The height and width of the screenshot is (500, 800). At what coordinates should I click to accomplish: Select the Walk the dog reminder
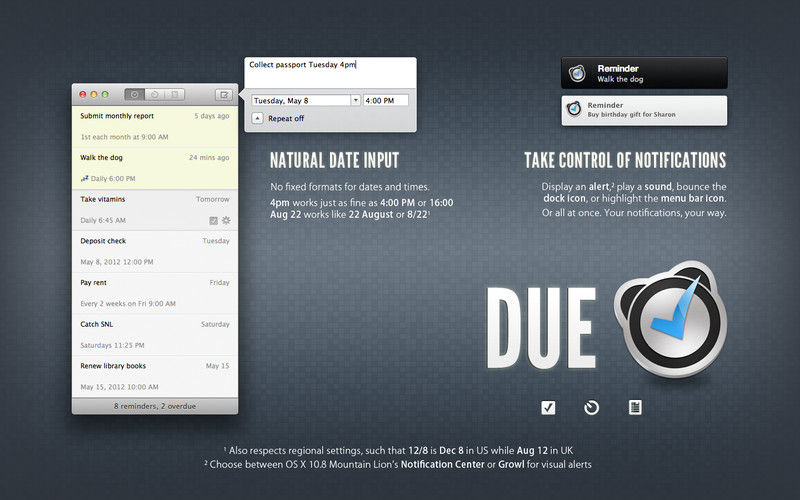coord(155,168)
